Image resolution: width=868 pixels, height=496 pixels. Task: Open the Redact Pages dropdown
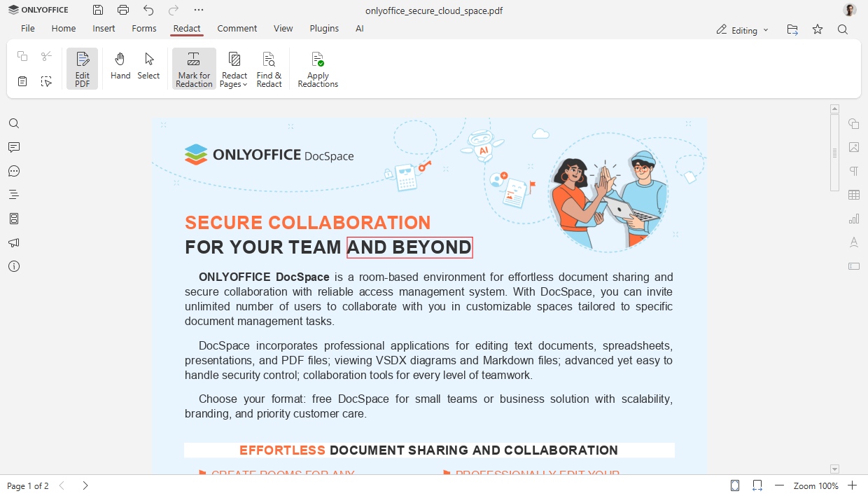point(233,68)
